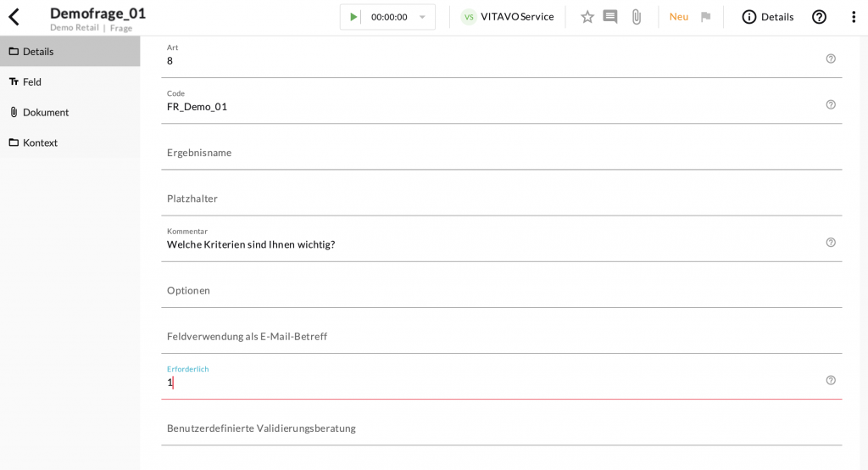
Task: Show help for the Code field
Action: point(831,104)
